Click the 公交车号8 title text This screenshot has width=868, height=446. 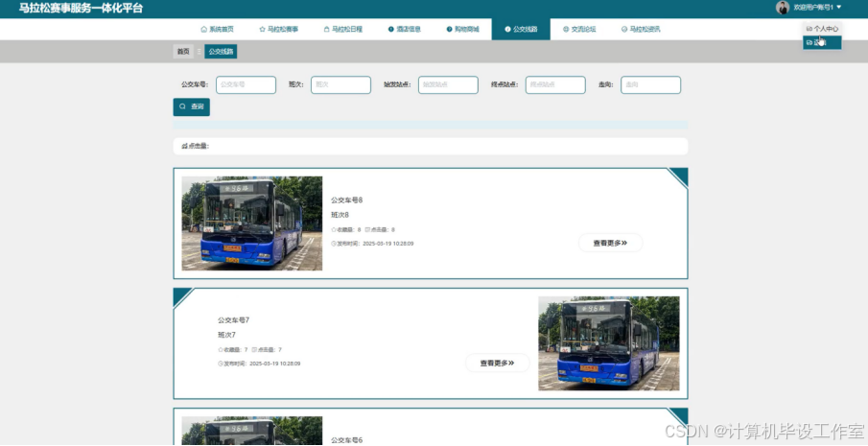click(x=346, y=200)
